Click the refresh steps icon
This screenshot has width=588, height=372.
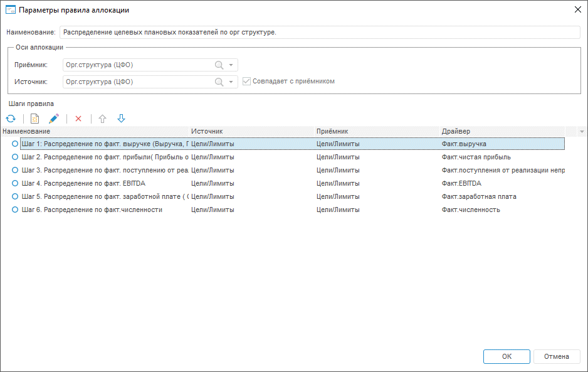click(11, 119)
